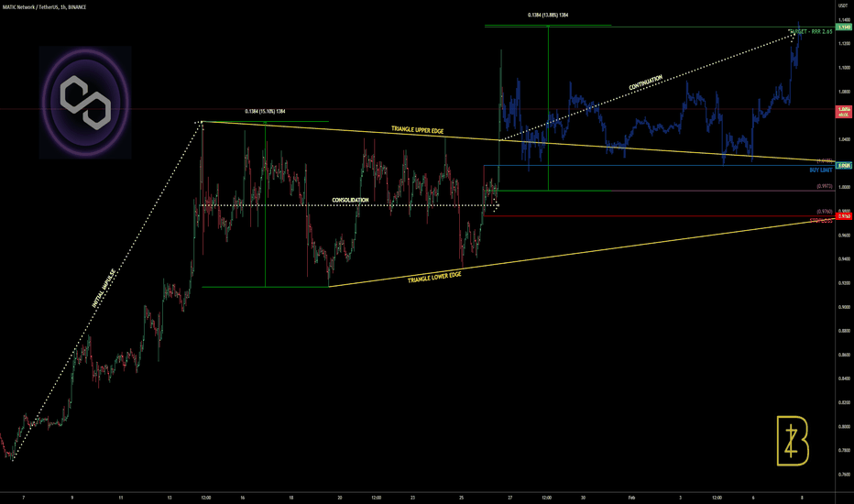Click the 0.9000 price axis label
Screen dimensions: 854x504
(x=845, y=307)
